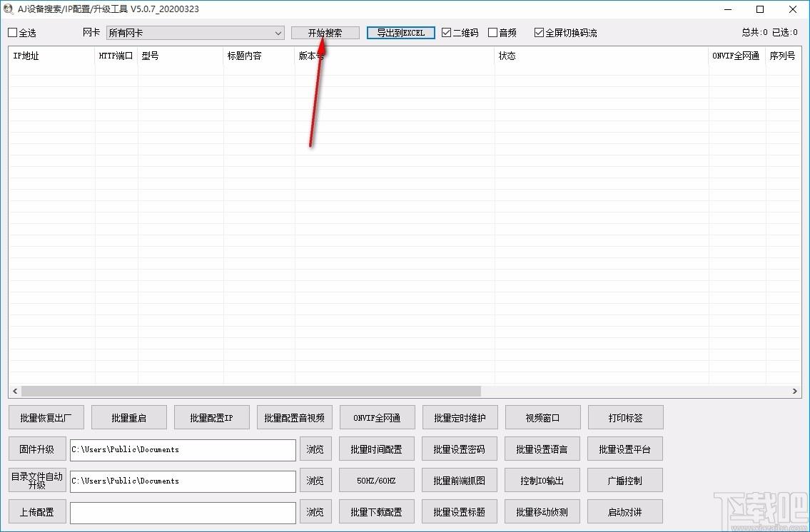Click firmware upgrade path input field
The height and width of the screenshot is (532, 810).
click(x=183, y=449)
